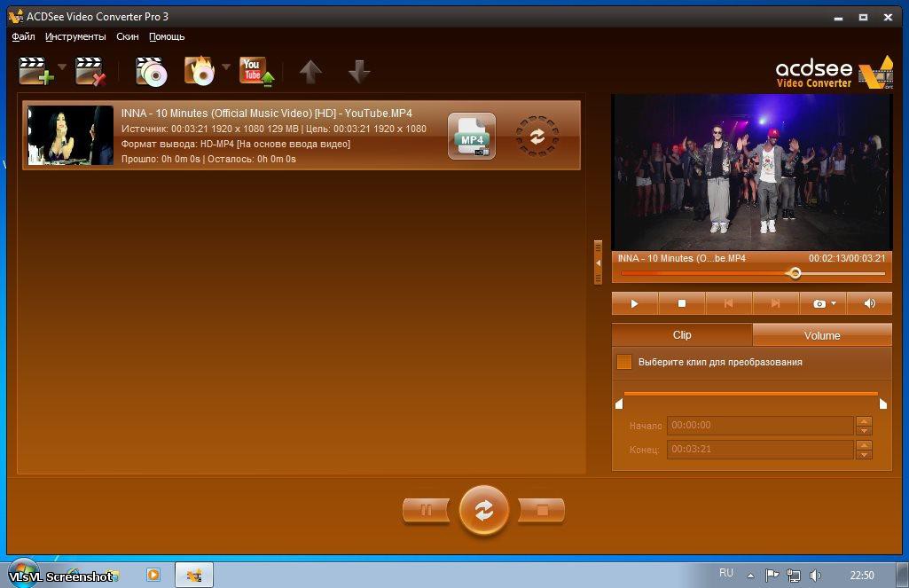The width and height of the screenshot is (909, 588).
Task: Click the video preview area
Action: pos(751,172)
